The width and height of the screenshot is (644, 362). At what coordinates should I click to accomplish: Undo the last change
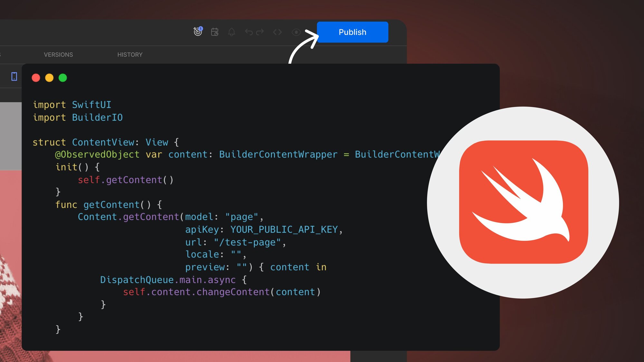(x=249, y=32)
